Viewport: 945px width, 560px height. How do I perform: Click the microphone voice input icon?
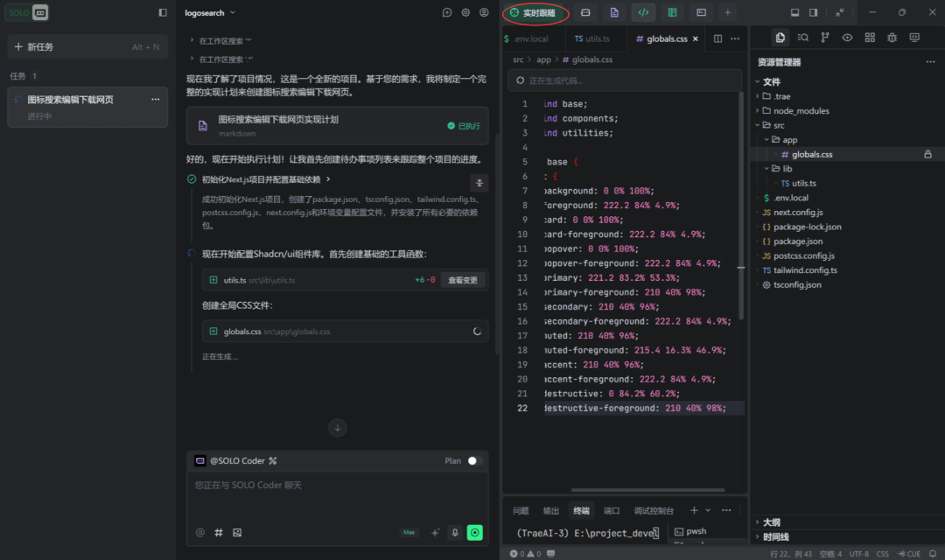click(x=454, y=532)
